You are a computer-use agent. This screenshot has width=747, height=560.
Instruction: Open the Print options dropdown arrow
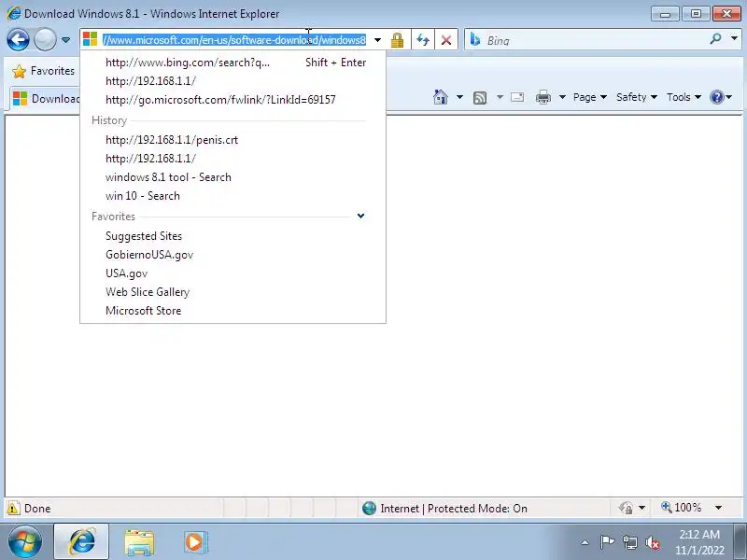[x=562, y=97]
